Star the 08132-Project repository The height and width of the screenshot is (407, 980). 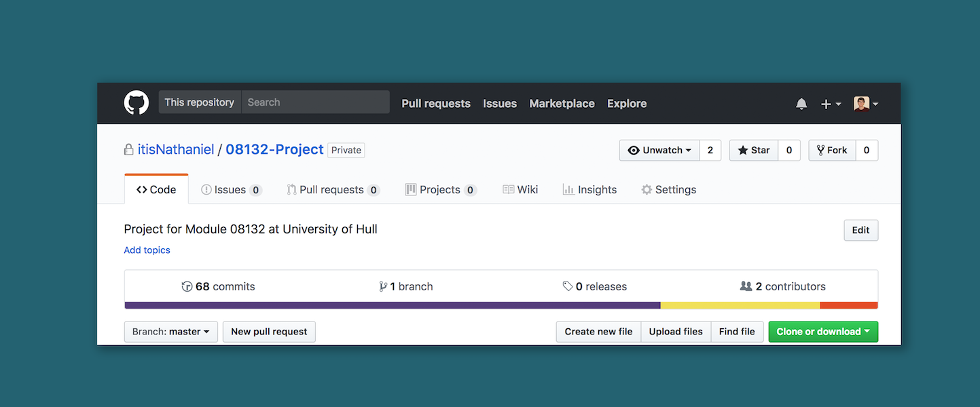tap(753, 151)
